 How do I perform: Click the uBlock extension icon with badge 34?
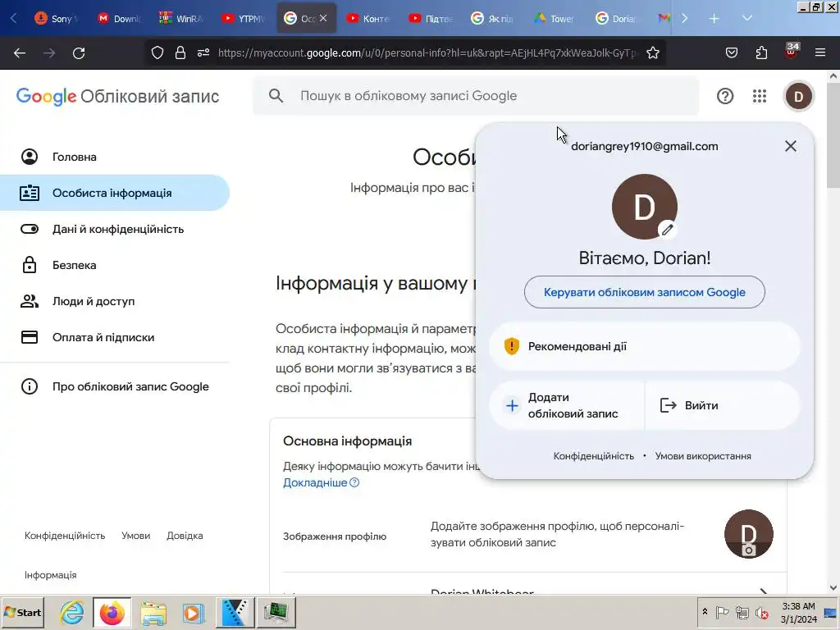tap(792, 52)
